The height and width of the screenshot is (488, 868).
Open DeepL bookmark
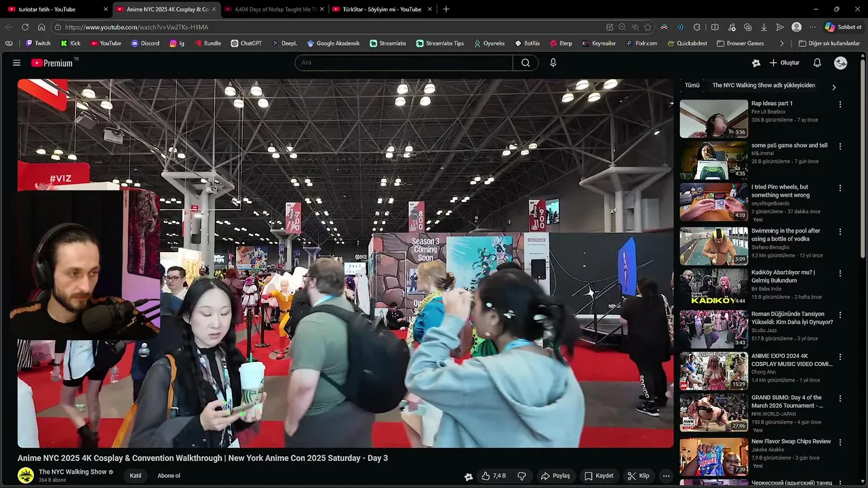pyautogui.click(x=285, y=43)
